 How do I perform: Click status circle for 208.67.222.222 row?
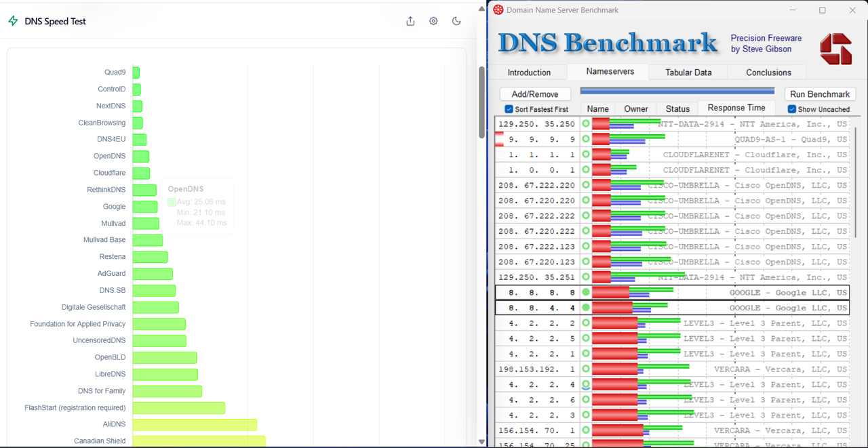tap(586, 216)
